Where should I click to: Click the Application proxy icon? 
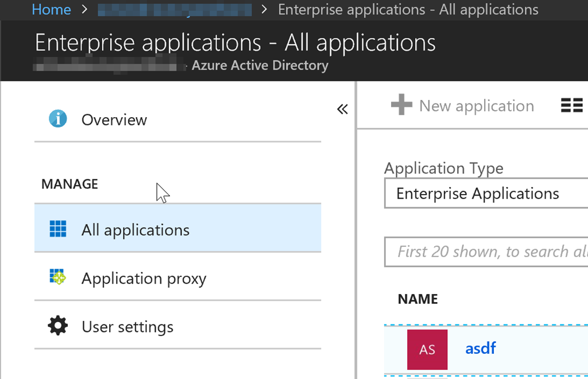pos(58,277)
